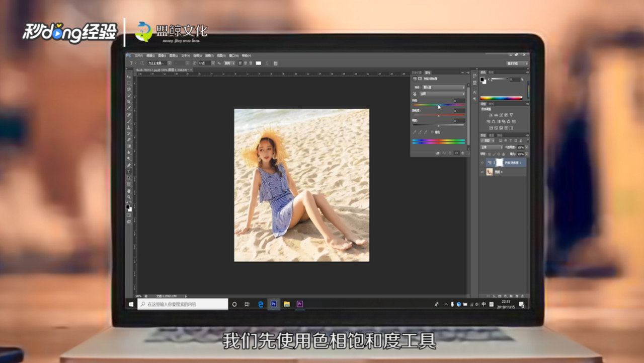Image resolution: width=644 pixels, height=363 pixels.
Task: Select the Blur tool
Action: (129, 153)
